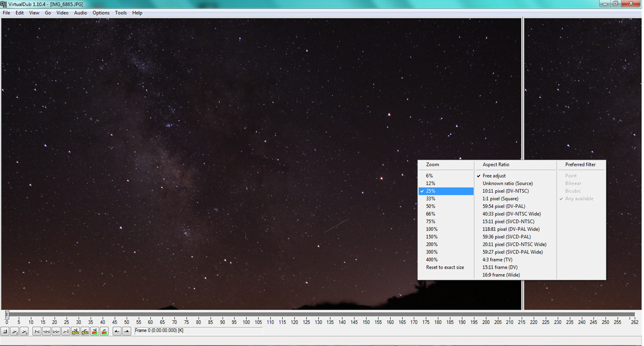This screenshot has width=644, height=346.
Task: Open the Go menu
Action: [48, 13]
